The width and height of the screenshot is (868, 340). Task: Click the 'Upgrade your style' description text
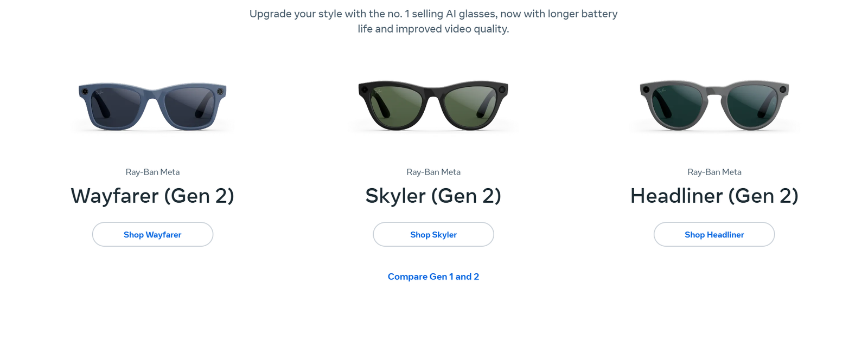click(x=433, y=21)
